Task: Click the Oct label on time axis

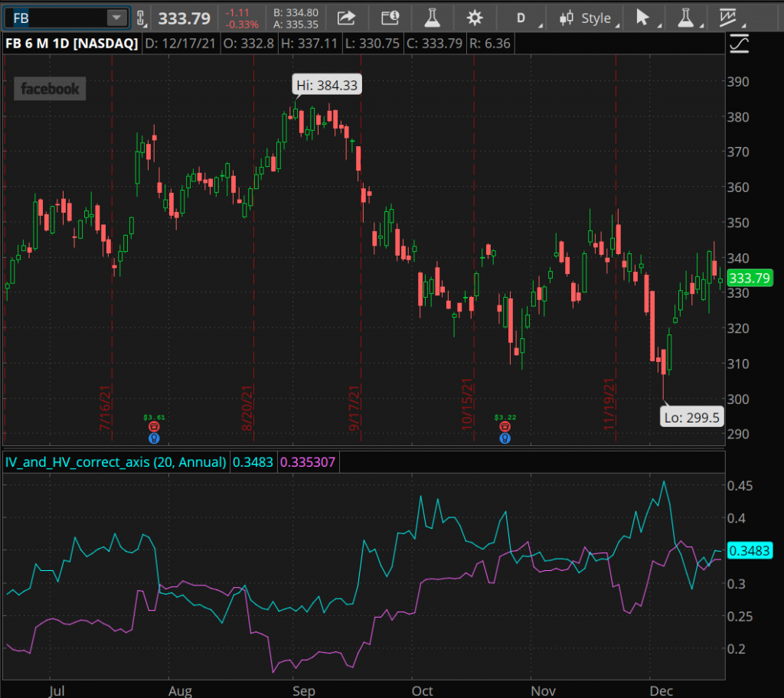Action: [422, 690]
